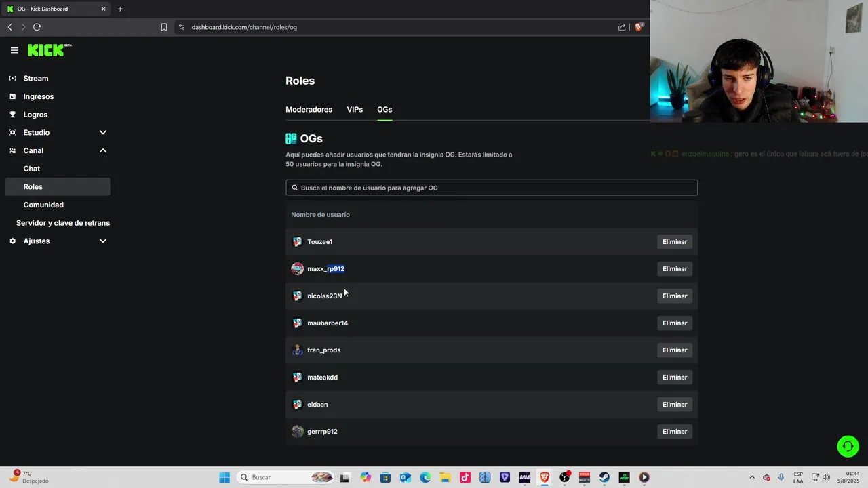Click gerrrp912's avatar
The image size is (868, 488).
pyautogui.click(x=297, y=431)
